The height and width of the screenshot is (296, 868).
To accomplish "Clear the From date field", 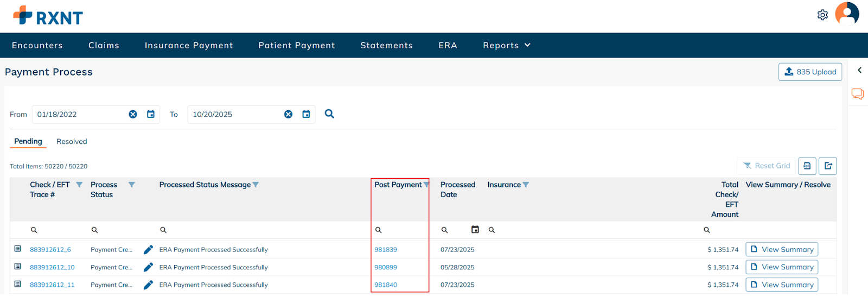I will [x=133, y=114].
